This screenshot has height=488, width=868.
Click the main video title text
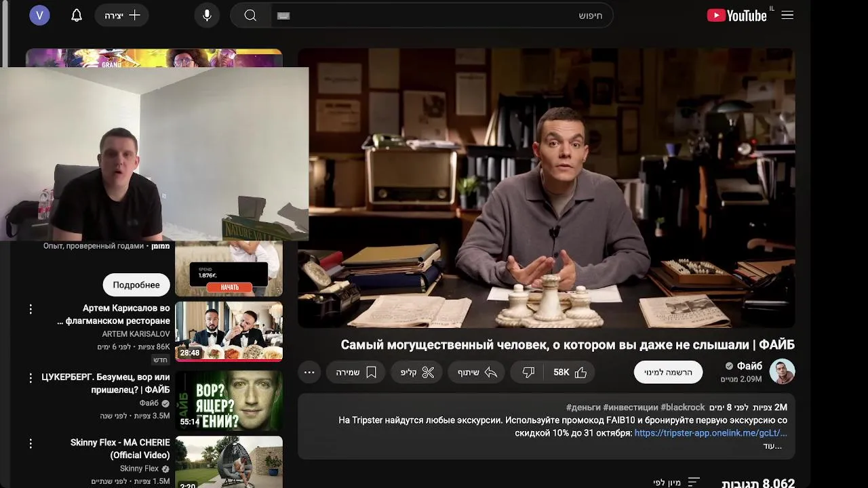click(568, 345)
